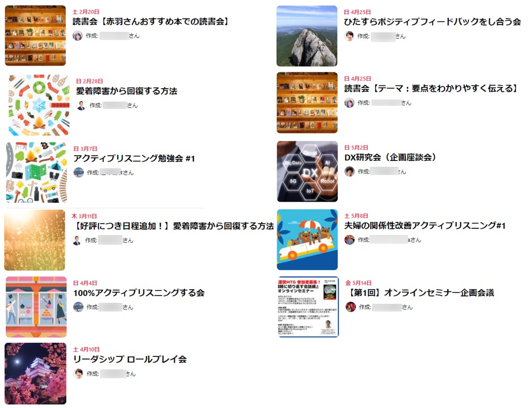
Task: Open the 100%アクティブリスニングする会 event
Action: (x=139, y=293)
